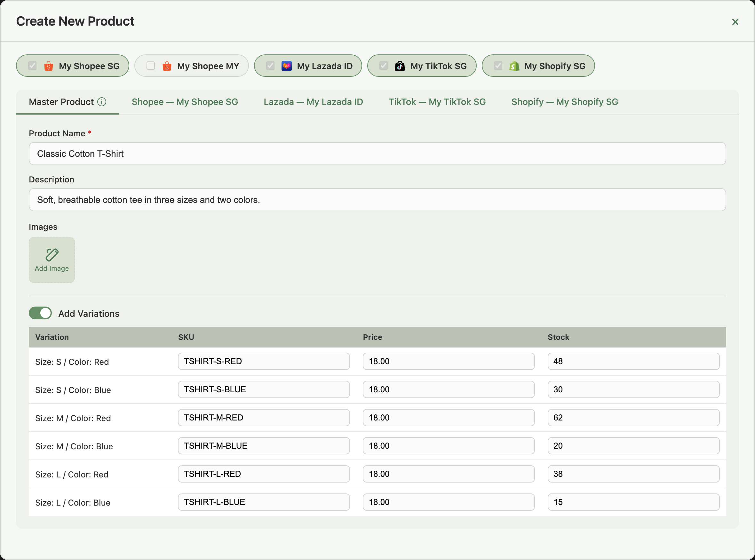
Task: Select the Master Product tab
Action: (68, 102)
